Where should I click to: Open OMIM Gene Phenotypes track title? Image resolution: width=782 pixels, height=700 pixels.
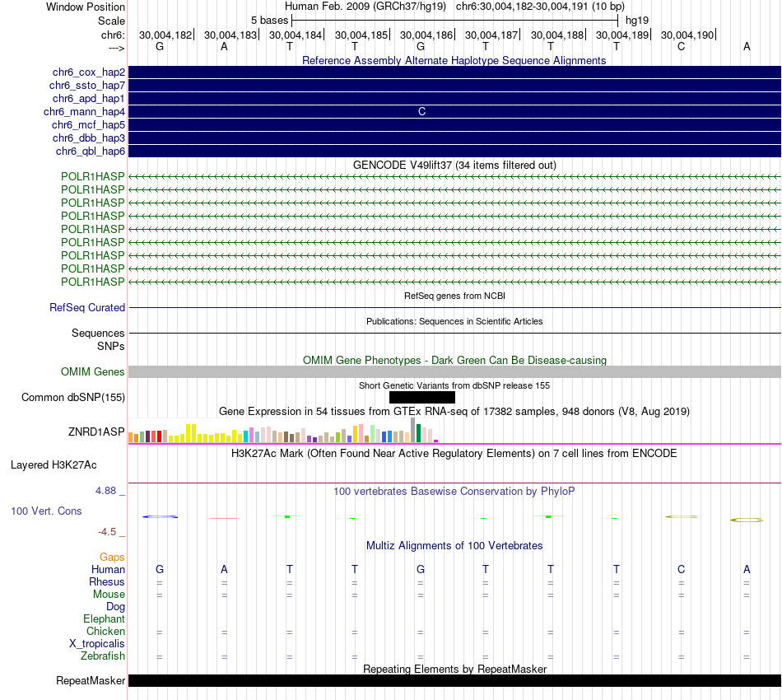454,360
